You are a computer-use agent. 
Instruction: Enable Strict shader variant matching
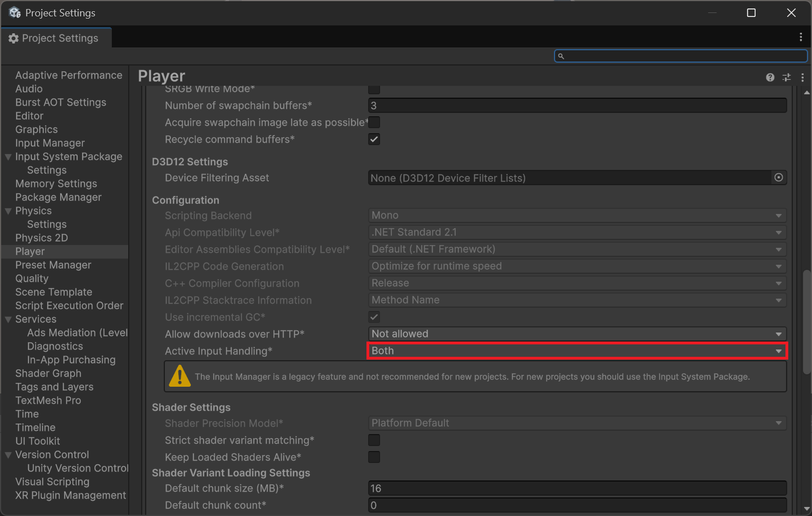coord(374,440)
